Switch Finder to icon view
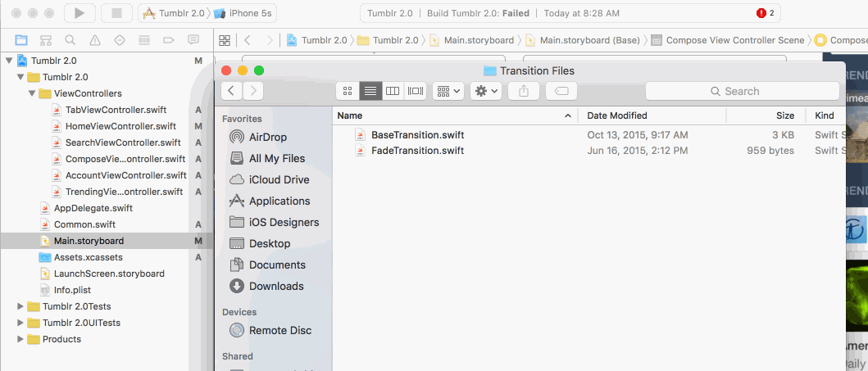 coord(348,91)
